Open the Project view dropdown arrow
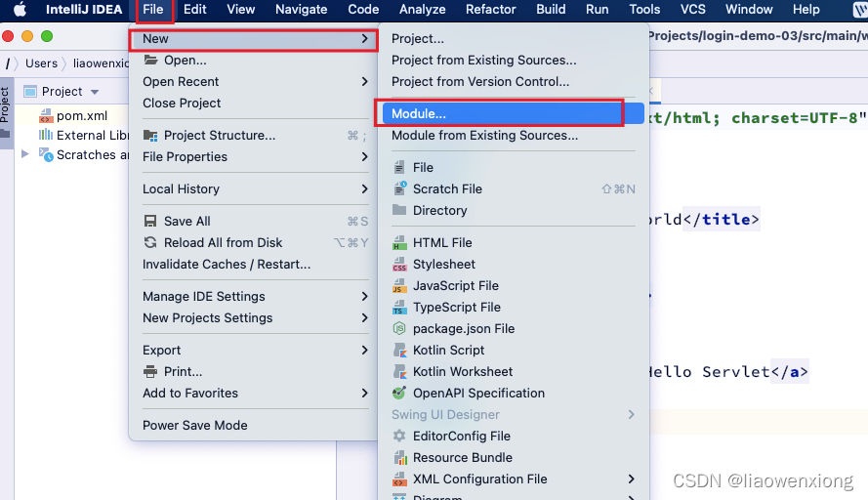This screenshot has width=868, height=500. coord(95,92)
